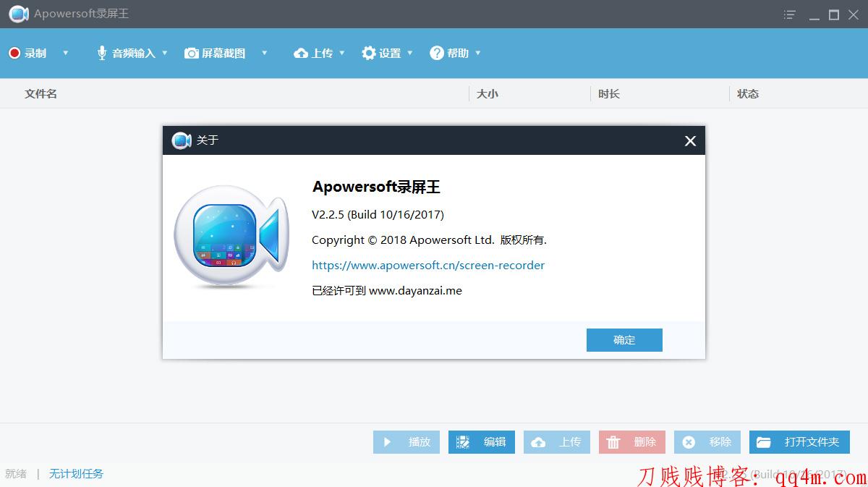This screenshot has height=487, width=868.
Task: Open the apowersoft.cn screen-recorder link
Action: [x=428, y=265]
